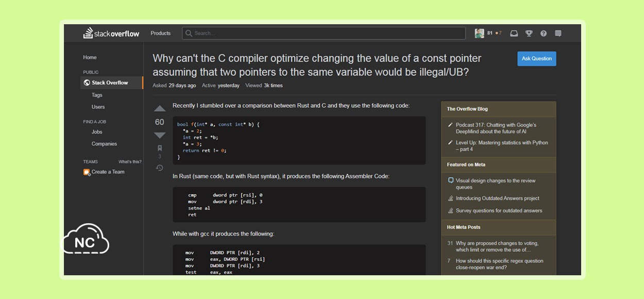The image size is (644, 299).
Task: Click pencil icon beside Podcast 317
Action: [451, 125]
